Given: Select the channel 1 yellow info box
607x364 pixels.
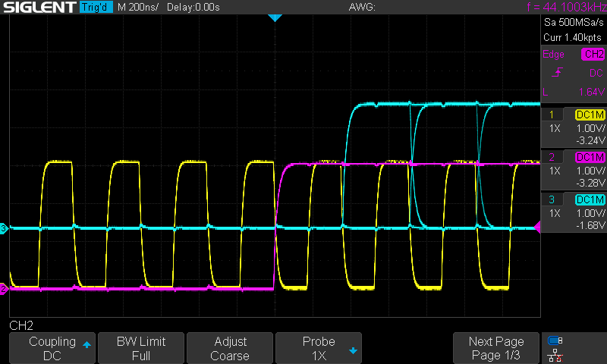Looking at the screenshot, I should 574,127.
